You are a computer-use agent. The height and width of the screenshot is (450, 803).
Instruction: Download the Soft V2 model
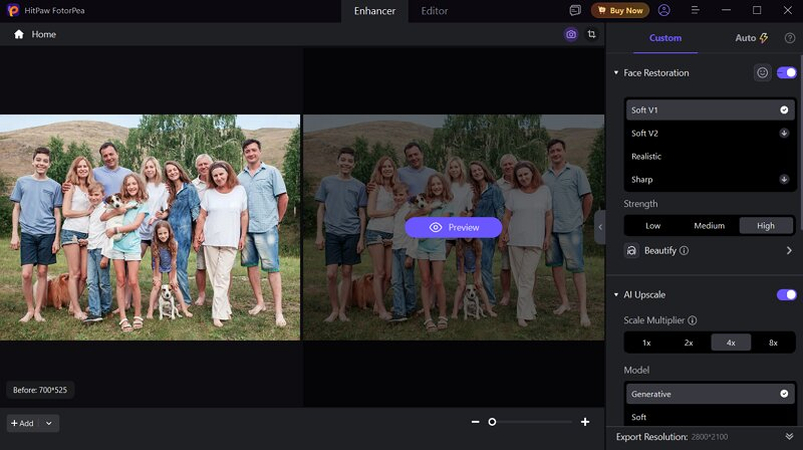tap(784, 133)
